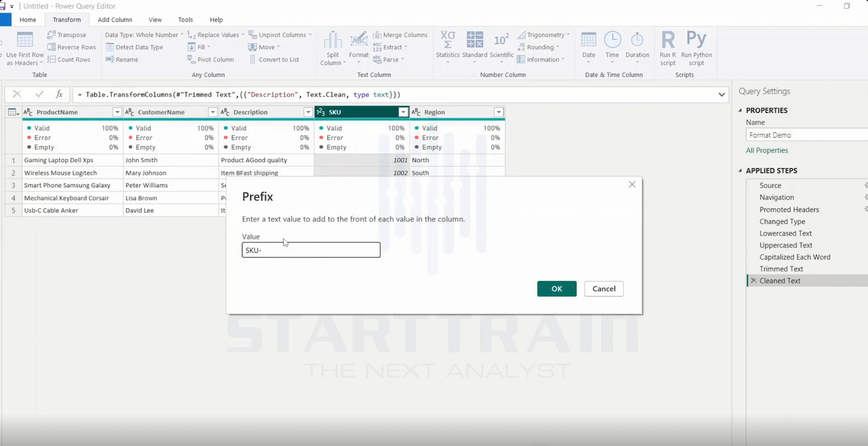Image resolution: width=868 pixels, height=446 pixels.
Task: Click Convert to List icon
Action: click(253, 59)
